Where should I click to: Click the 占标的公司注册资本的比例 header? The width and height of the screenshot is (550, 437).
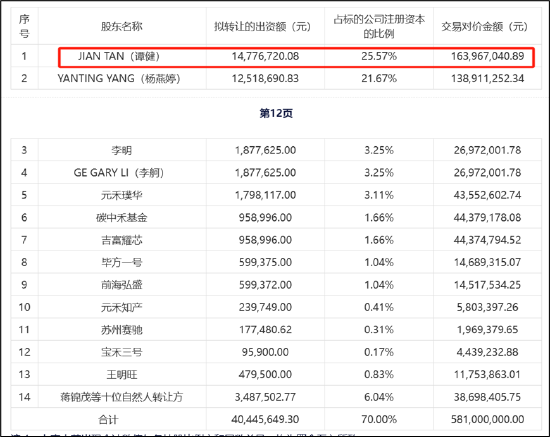click(x=379, y=26)
